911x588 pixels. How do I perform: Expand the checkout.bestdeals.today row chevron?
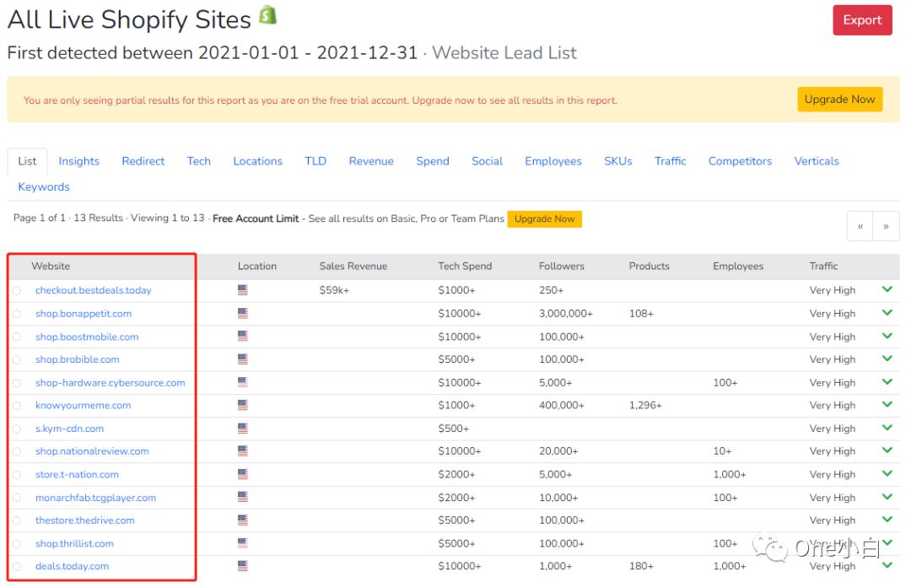[x=887, y=289]
